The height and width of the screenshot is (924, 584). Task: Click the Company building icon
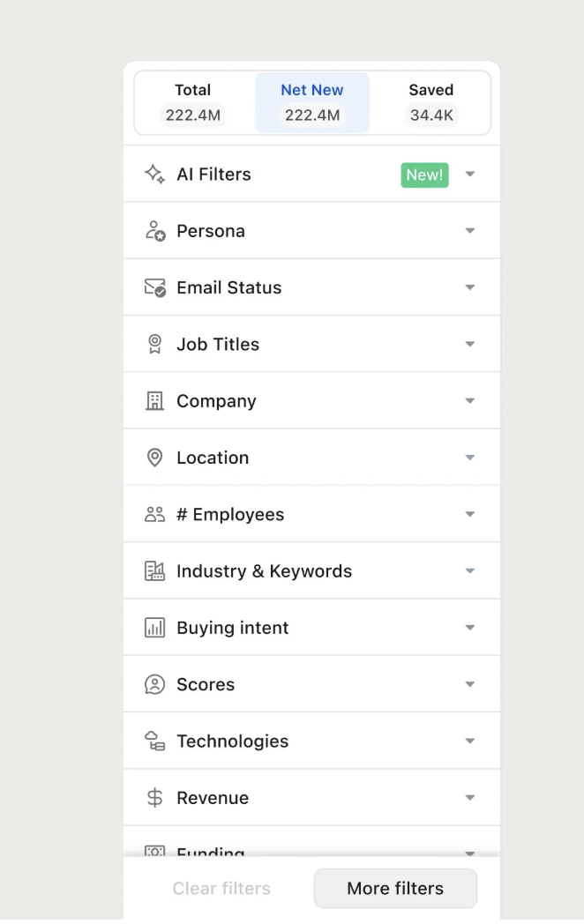(x=154, y=401)
